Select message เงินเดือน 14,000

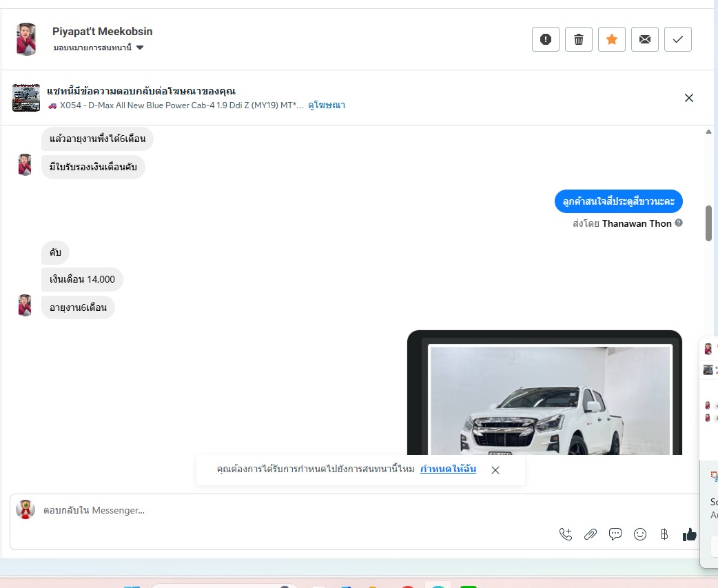(82, 279)
